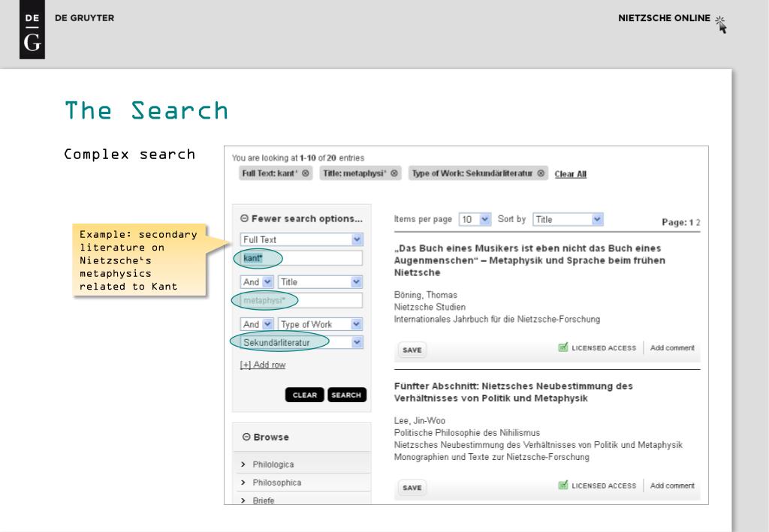The width and height of the screenshot is (769, 532).
Task: Click Politische Philosophie des Nihilismus text
Action: coord(467,432)
